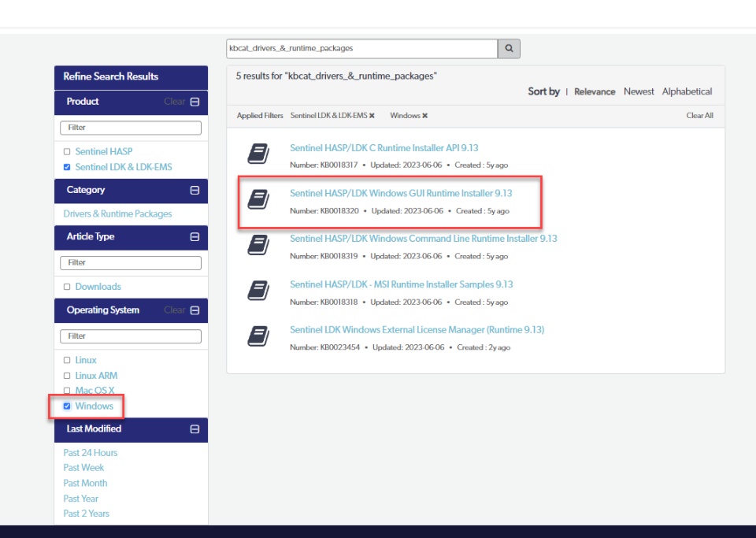Focus the Product filter input field
The width and height of the screenshot is (756, 538).
pos(131,128)
